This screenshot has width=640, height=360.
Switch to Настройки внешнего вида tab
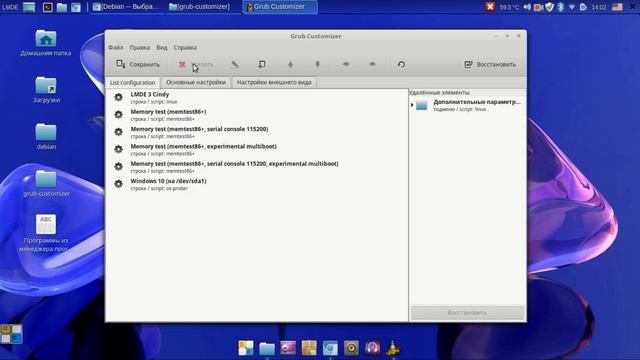[x=274, y=82]
